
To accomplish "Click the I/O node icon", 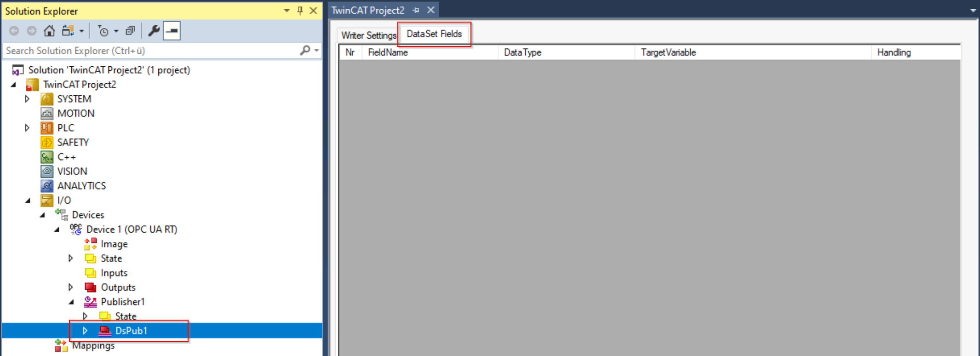I will point(47,200).
